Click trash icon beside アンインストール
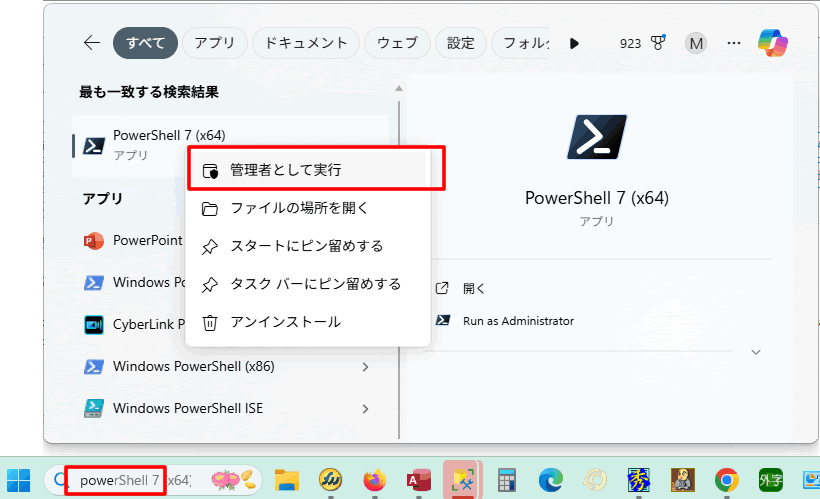Screen dimensions: 820x499 tap(210, 323)
